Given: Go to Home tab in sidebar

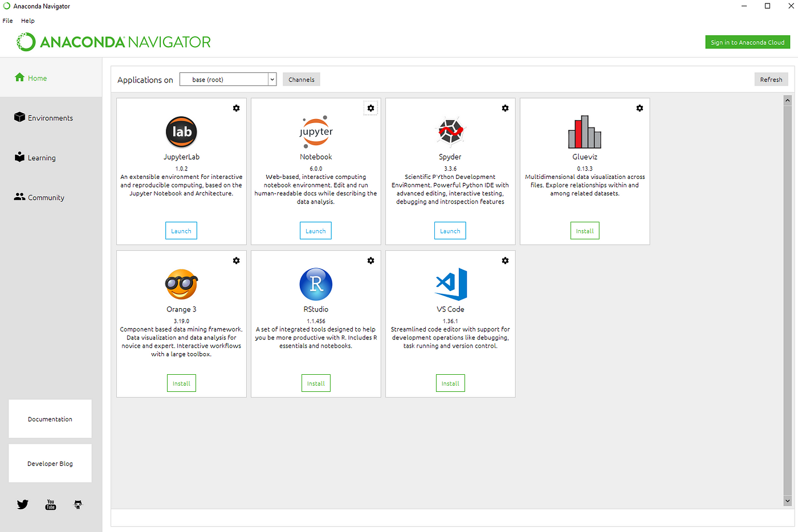Looking at the screenshot, I should click(51, 77).
